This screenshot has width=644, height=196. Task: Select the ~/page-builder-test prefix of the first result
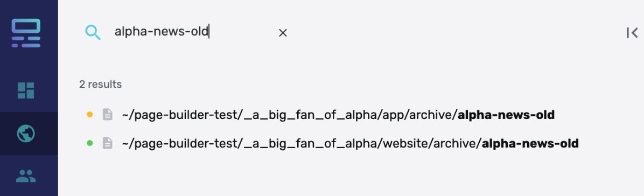pos(179,115)
